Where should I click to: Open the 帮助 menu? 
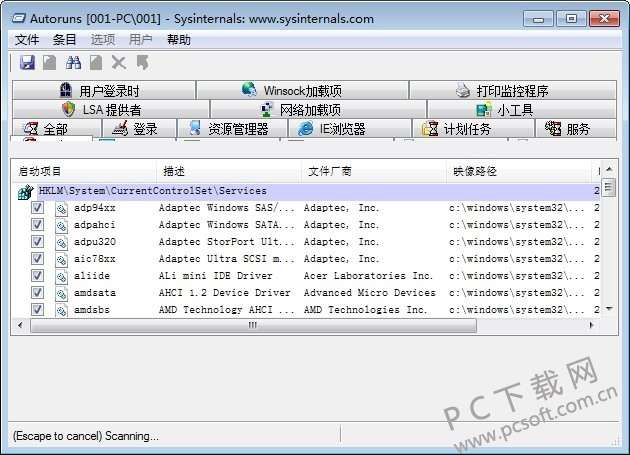click(179, 40)
